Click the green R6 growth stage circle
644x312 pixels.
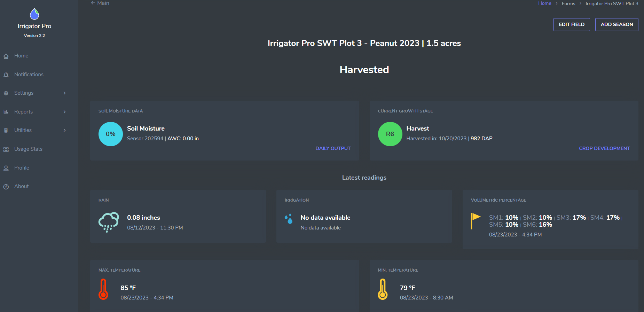(390, 134)
